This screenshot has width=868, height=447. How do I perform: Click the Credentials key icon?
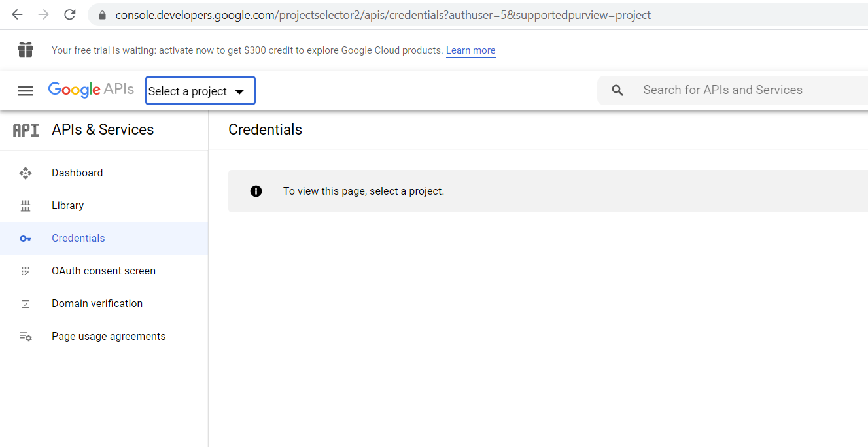(x=26, y=239)
